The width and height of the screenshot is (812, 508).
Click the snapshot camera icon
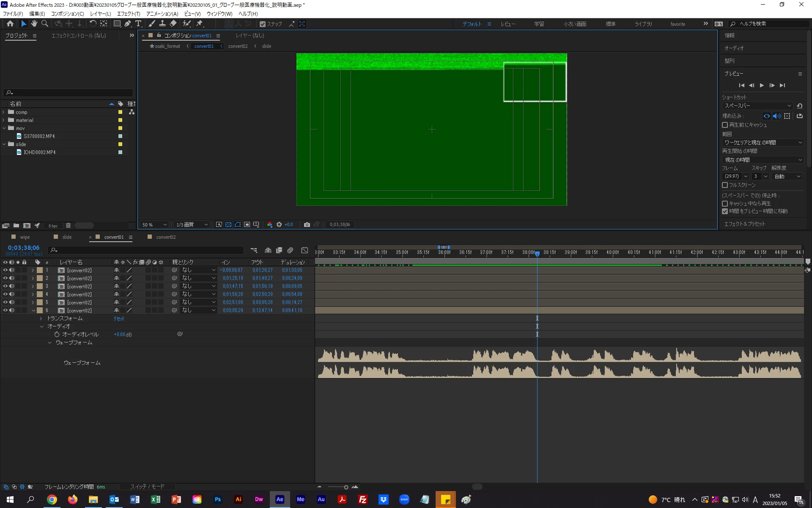(307, 225)
